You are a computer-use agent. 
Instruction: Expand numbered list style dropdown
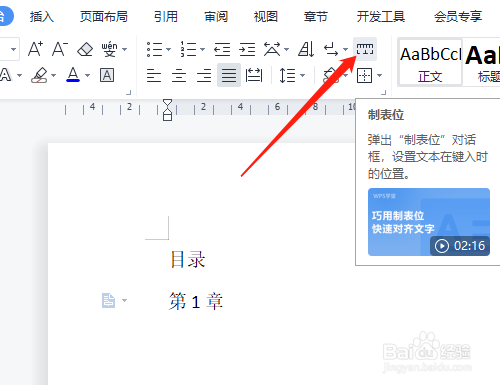[202, 49]
